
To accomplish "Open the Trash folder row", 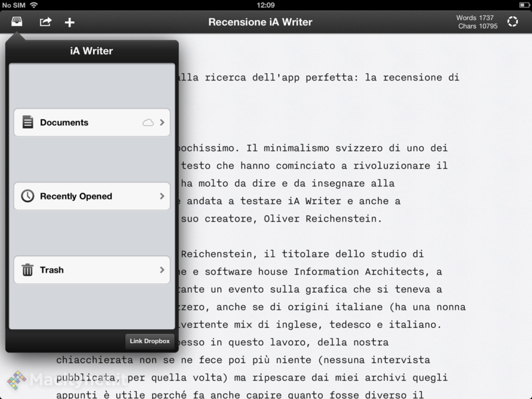I will [92, 270].
